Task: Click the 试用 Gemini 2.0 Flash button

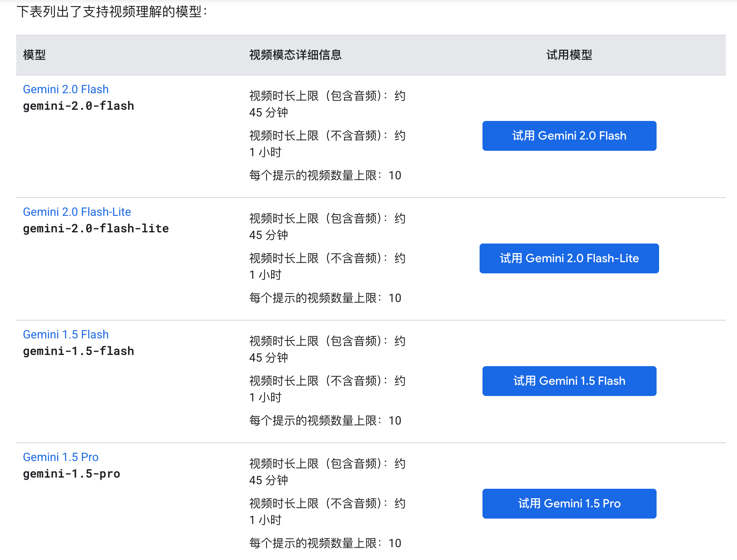Action: [569, 136]
